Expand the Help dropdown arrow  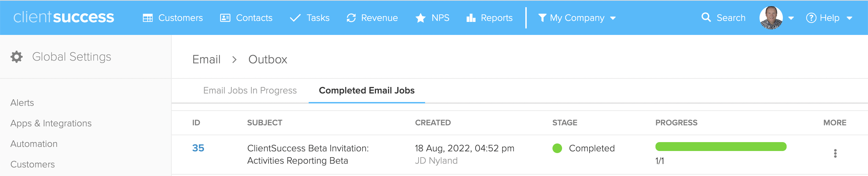coord(849,18)
